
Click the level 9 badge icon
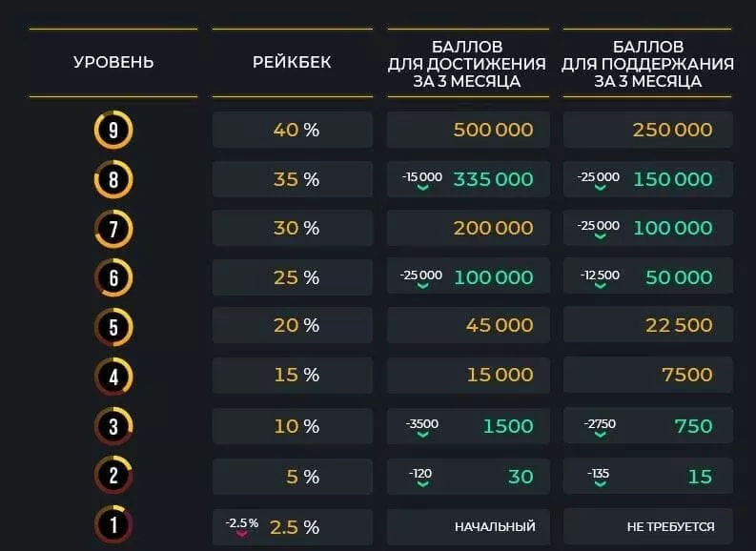pyautogui.click(x=113, y=131)
